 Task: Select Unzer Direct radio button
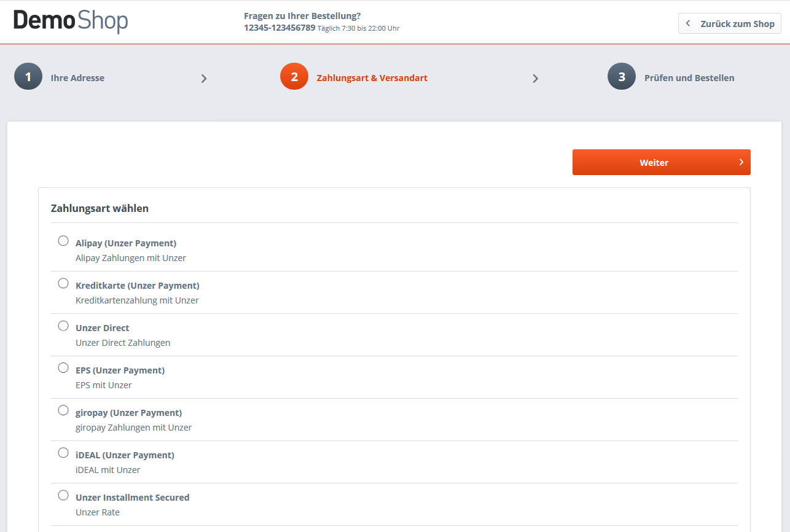pos(63,326)
